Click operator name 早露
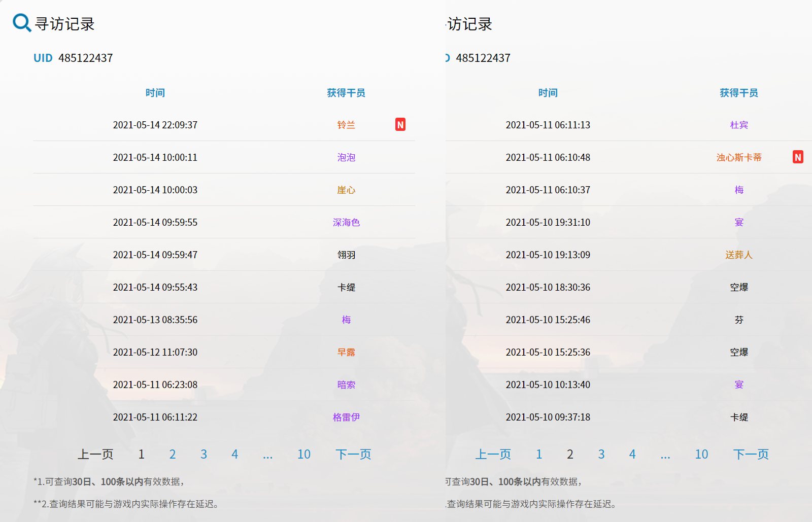Image resolution: width=812 pixels, height=522 pixels. coord(346,352)
